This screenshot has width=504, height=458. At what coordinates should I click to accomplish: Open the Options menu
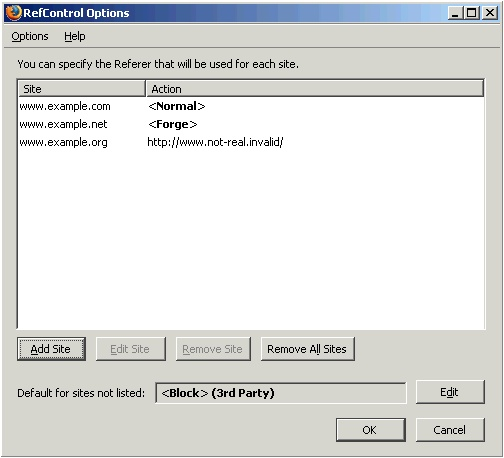coord(30,36)
